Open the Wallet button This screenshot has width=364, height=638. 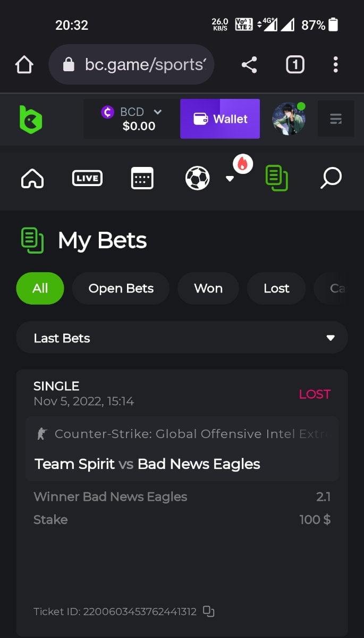[x=220, y=119]
